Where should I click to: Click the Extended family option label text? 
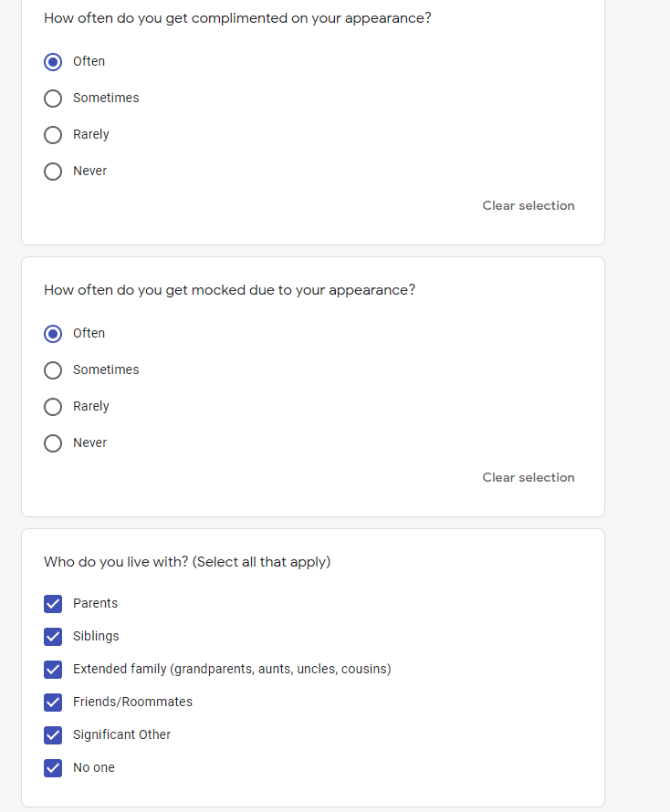click(x=232, y=669)
